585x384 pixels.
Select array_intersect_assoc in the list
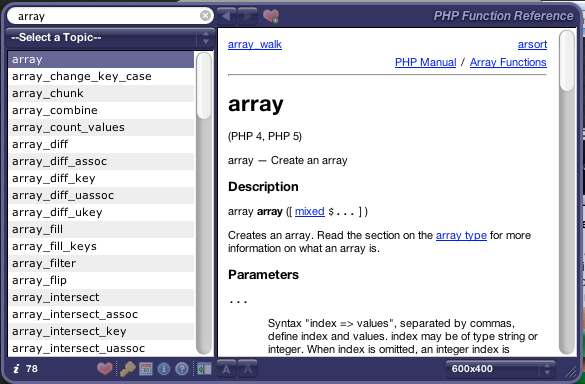click(101, 314)
